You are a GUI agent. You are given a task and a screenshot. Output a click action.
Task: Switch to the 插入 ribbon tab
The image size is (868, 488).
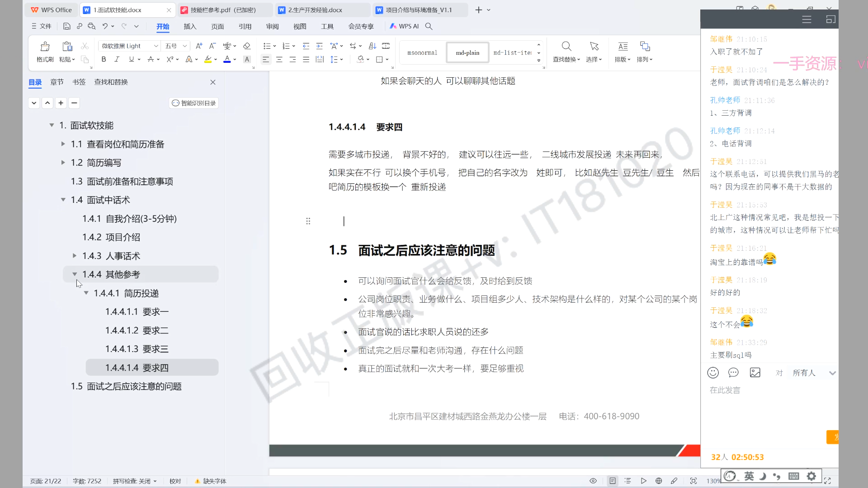pos(190,27)
